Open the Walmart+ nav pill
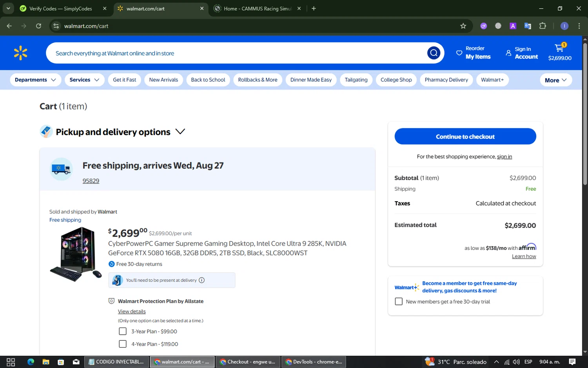The image size is (588, 368). [492, 80]
